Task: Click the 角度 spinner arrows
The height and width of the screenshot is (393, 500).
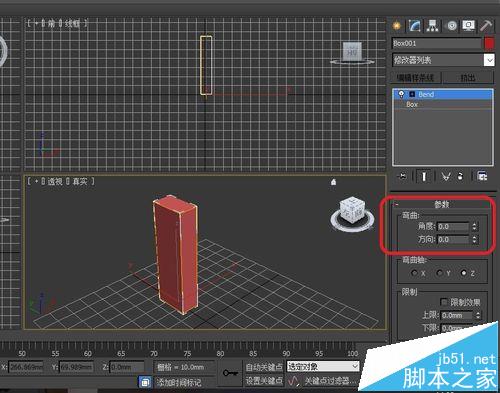Action: coord(475,226)
